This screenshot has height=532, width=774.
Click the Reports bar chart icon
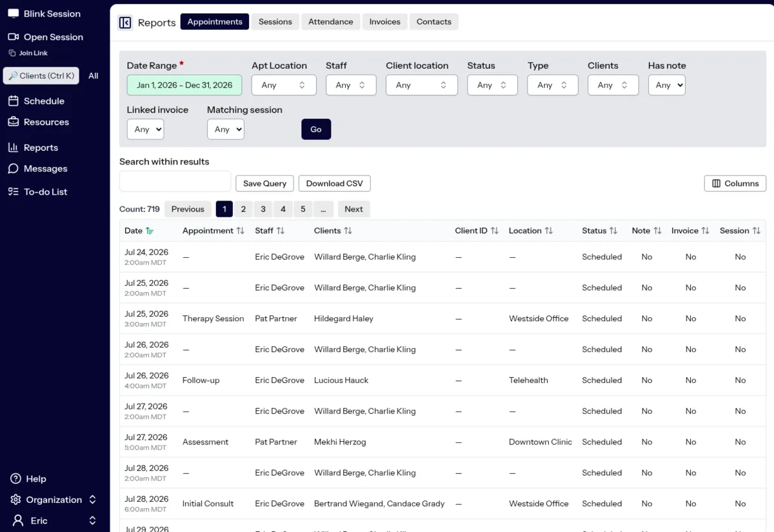click(13, 147)
